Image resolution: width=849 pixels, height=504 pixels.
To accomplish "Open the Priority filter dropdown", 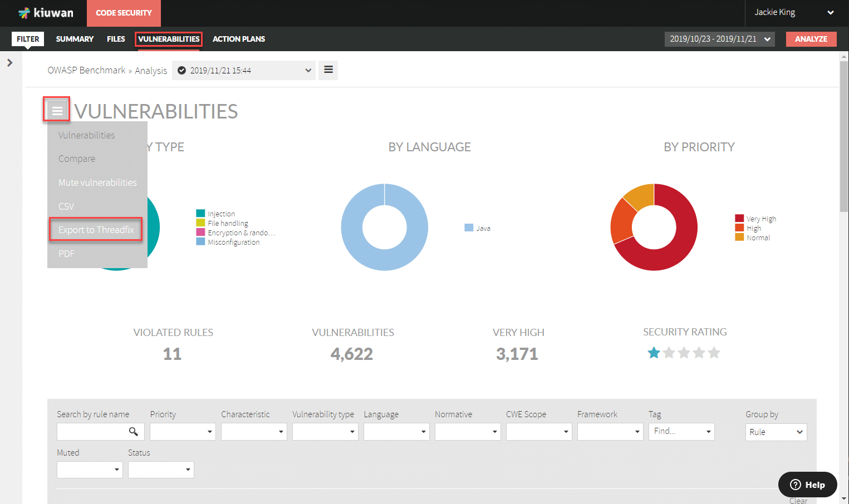I will point(182,431).
